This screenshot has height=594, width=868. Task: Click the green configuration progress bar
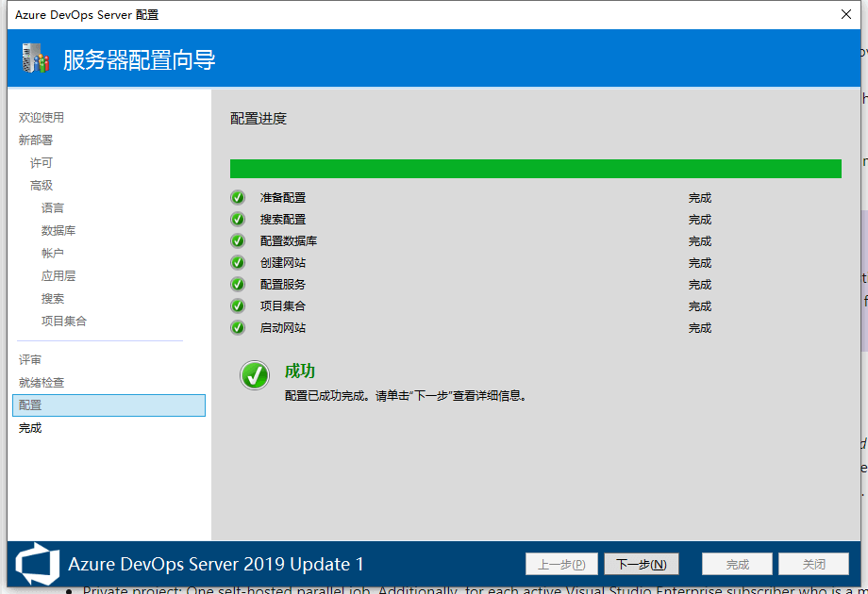535,169
